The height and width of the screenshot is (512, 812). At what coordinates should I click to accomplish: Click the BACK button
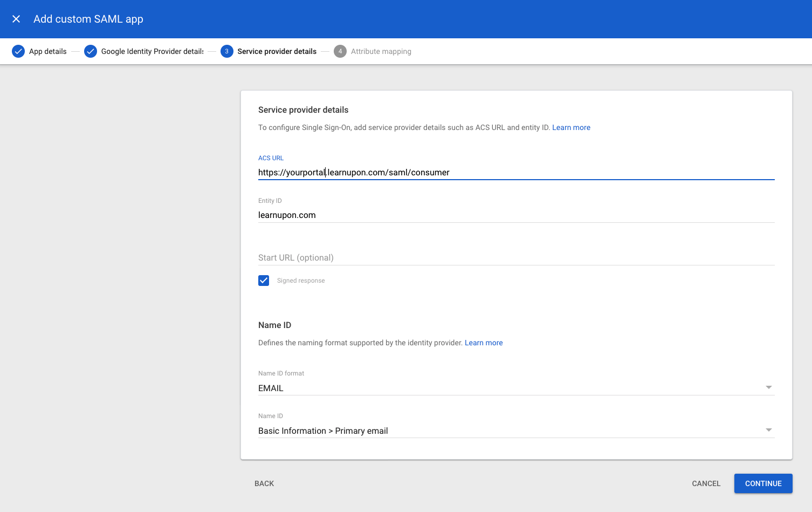pyautogui.click(x=264, y=483)
